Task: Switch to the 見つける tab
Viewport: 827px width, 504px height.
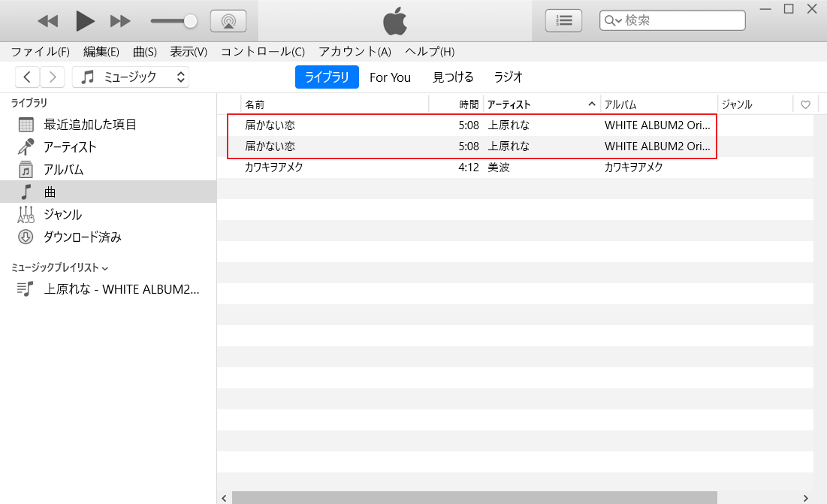Action: (x=453, y=77)
